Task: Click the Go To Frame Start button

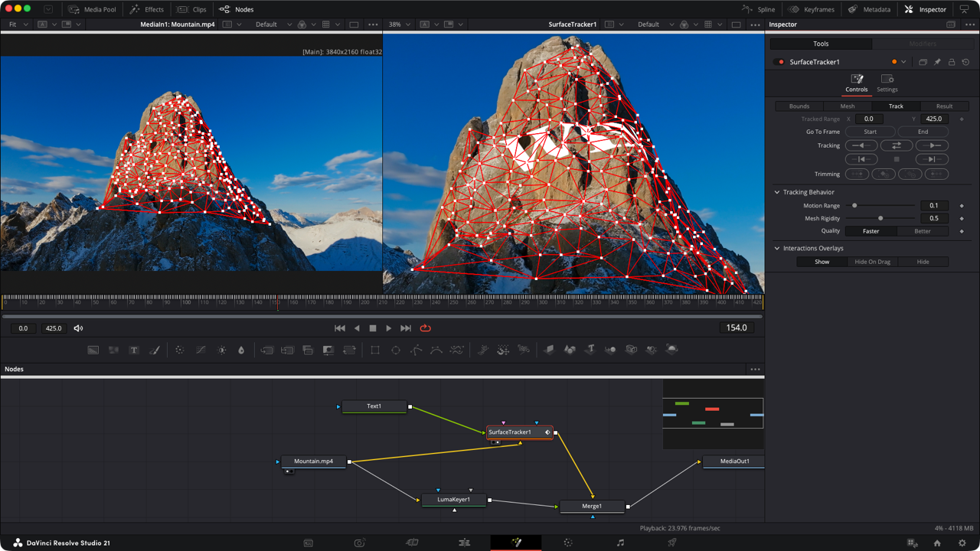Action: tap(871, 132)
